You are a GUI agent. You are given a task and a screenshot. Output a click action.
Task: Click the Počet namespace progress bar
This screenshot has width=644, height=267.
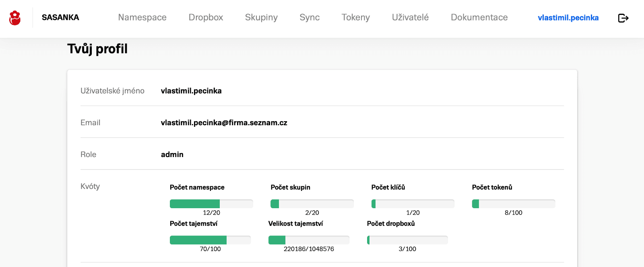(211, 204)
